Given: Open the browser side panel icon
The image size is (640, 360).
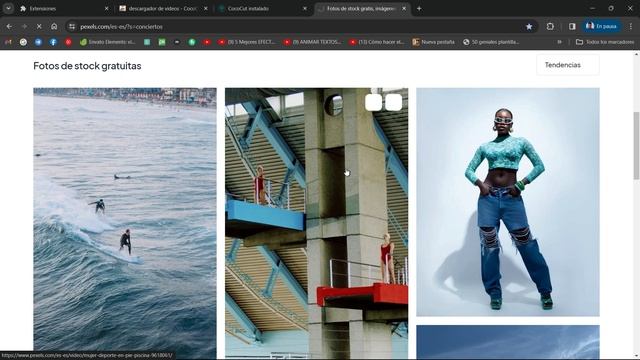Looking at the screenshot, I should click(572, 27).
